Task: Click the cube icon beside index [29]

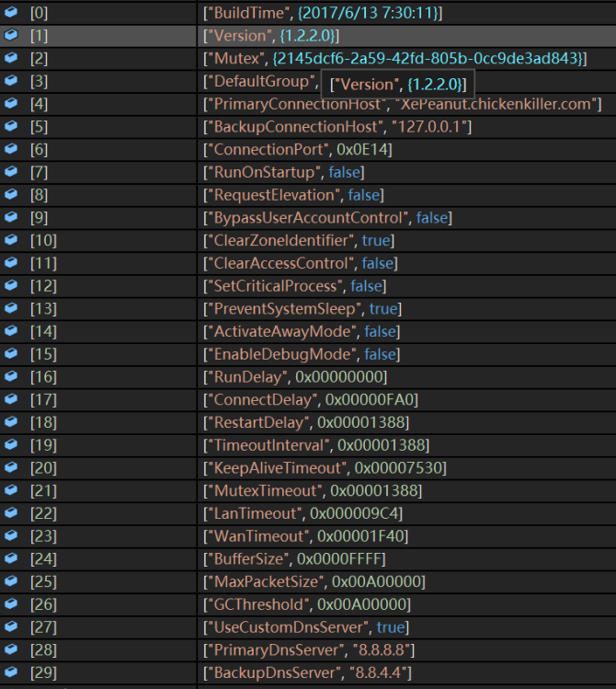Action: (x=11, y=672)
